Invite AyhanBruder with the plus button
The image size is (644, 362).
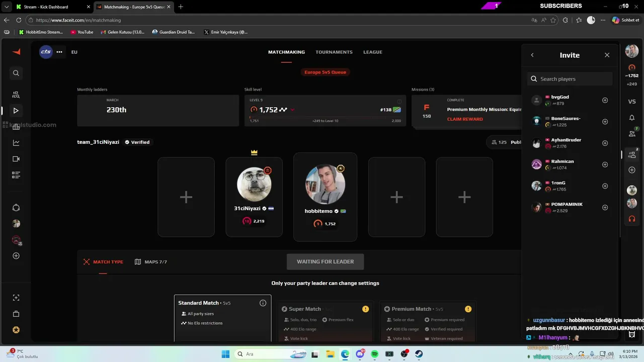605,143
